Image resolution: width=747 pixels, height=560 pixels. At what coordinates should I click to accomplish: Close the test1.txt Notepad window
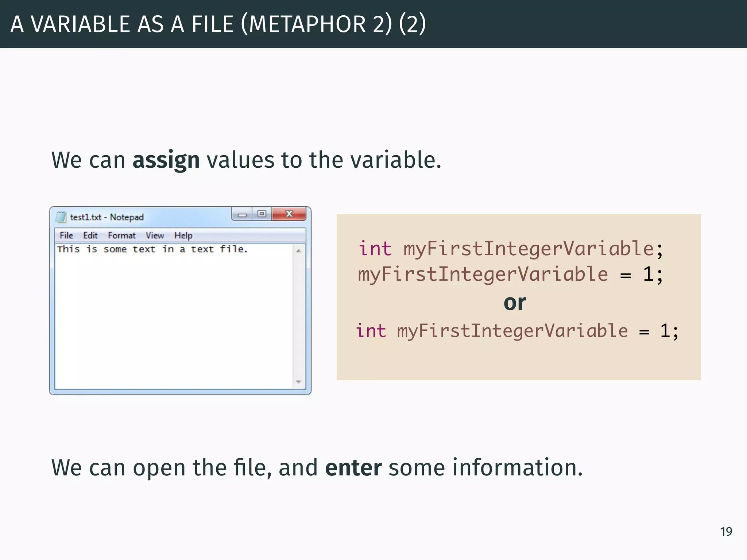click(289, 214)
